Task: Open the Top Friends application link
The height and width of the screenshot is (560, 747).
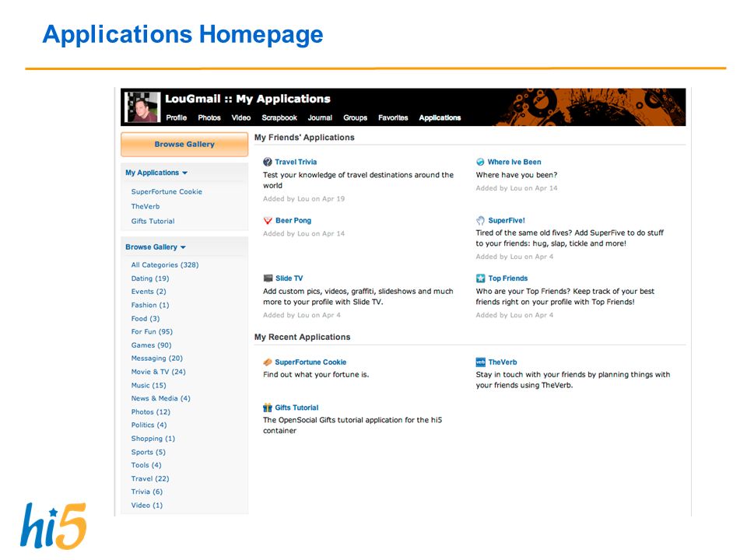Action: pyautogui.click(x=508, y=278)
